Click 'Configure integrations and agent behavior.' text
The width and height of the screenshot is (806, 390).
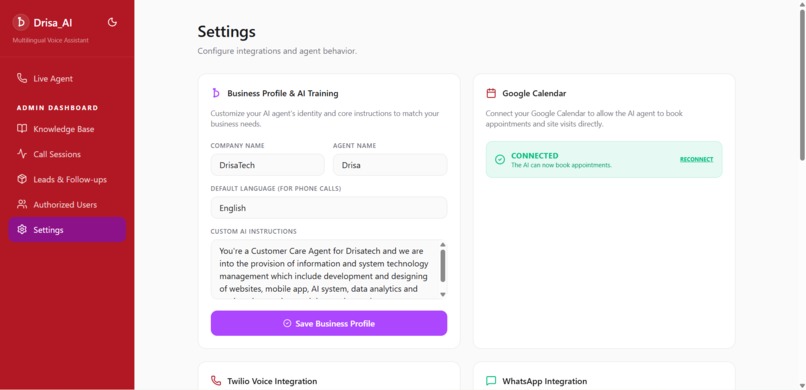[x=277, y=51]
